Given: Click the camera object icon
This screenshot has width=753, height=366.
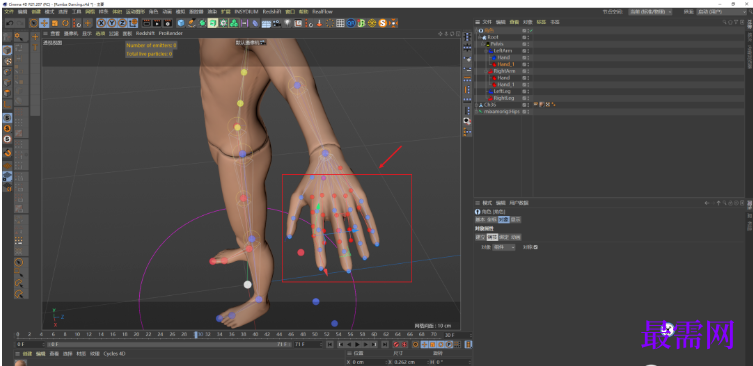Looking at the screenshot, I should tap(277, 23).
